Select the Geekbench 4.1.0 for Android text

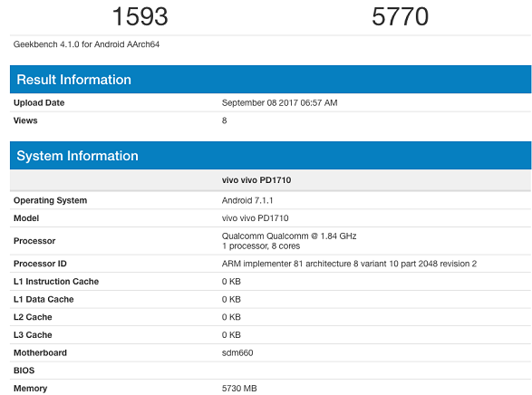(86, 44)
